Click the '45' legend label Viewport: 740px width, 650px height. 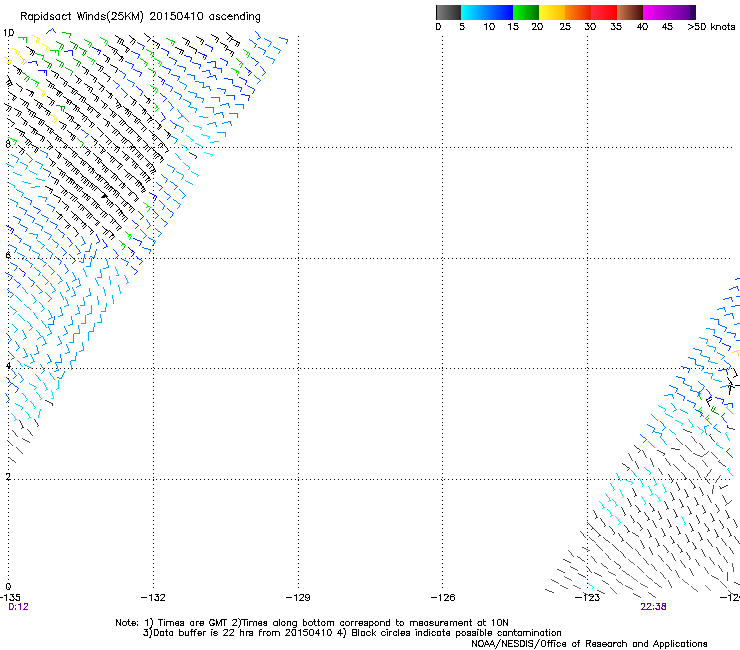click(667, 27)
